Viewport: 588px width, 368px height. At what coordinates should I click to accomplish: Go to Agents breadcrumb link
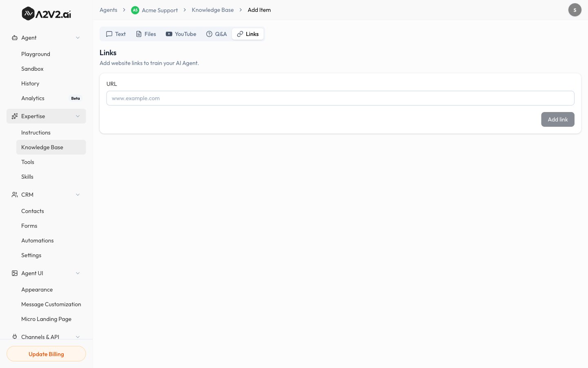pos(108,10)
